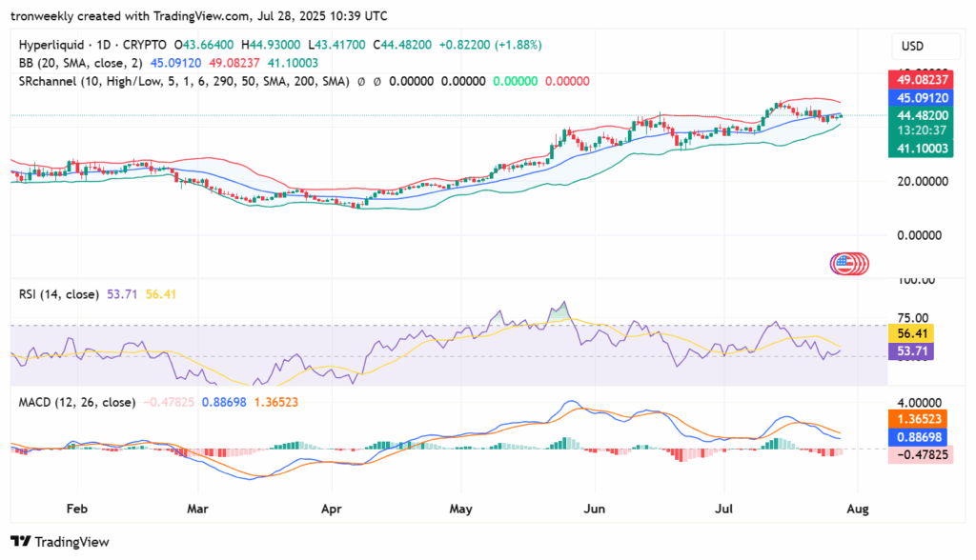Click the BB basis value 45.09120 in legend
The image size is (976, 560).
(x=175, y=63)
